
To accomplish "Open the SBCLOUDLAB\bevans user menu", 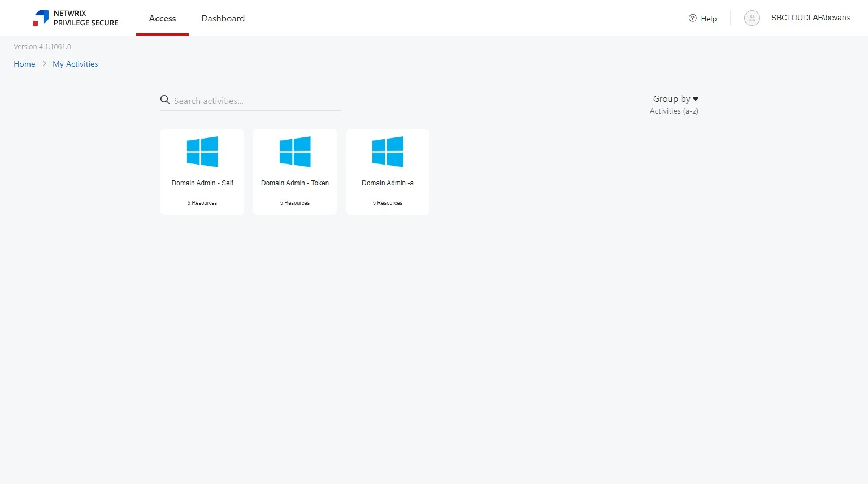I will [x=810, y=18].
